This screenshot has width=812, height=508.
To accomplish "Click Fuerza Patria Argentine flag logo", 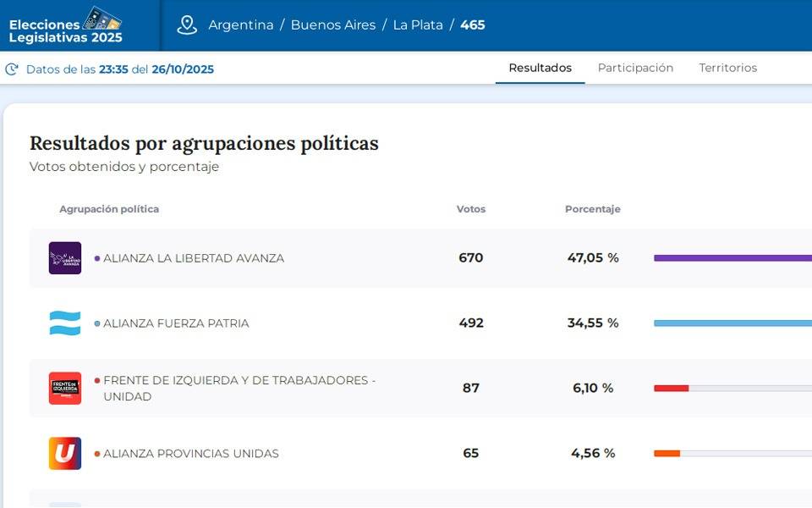I will click(65, 323).
